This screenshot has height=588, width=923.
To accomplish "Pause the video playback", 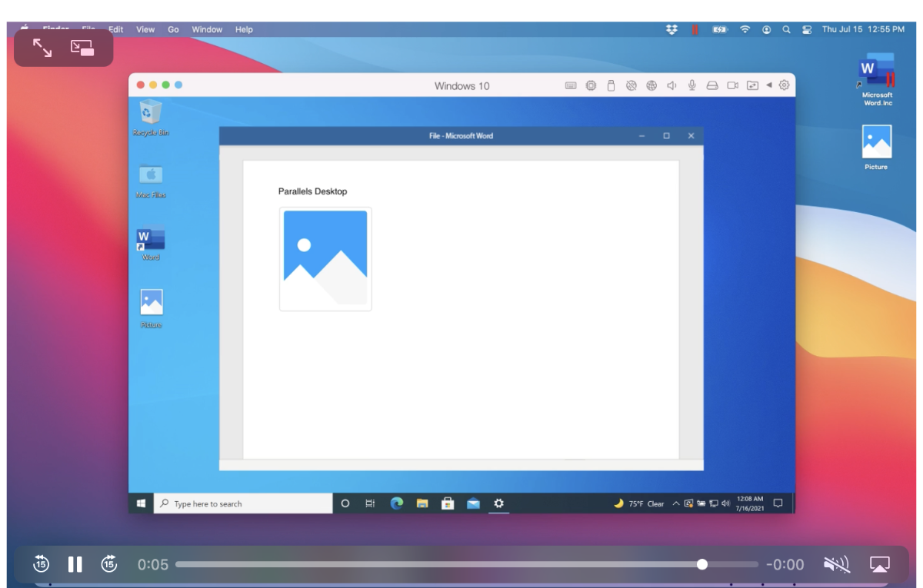I will 75,564.
